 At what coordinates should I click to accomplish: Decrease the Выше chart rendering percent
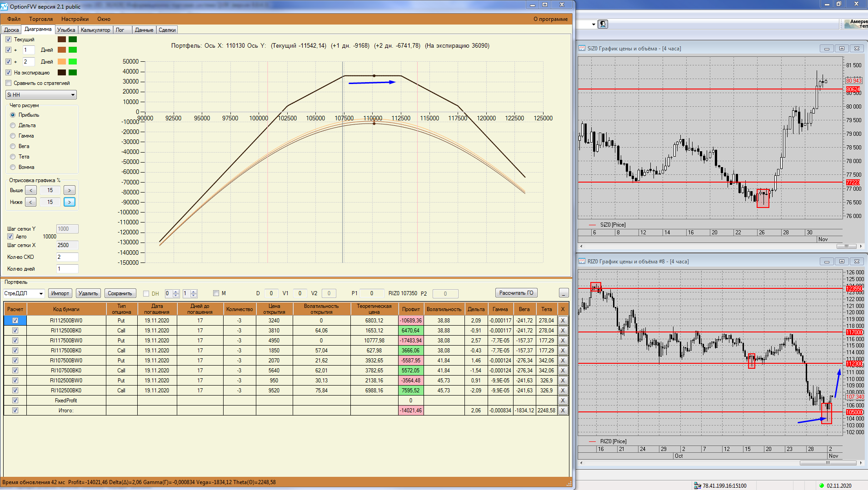31,190
